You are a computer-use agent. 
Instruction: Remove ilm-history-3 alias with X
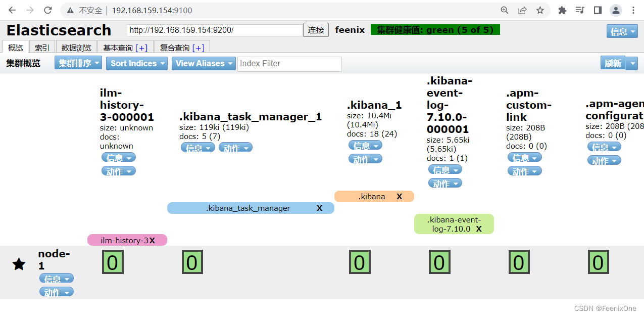[152, 241]
